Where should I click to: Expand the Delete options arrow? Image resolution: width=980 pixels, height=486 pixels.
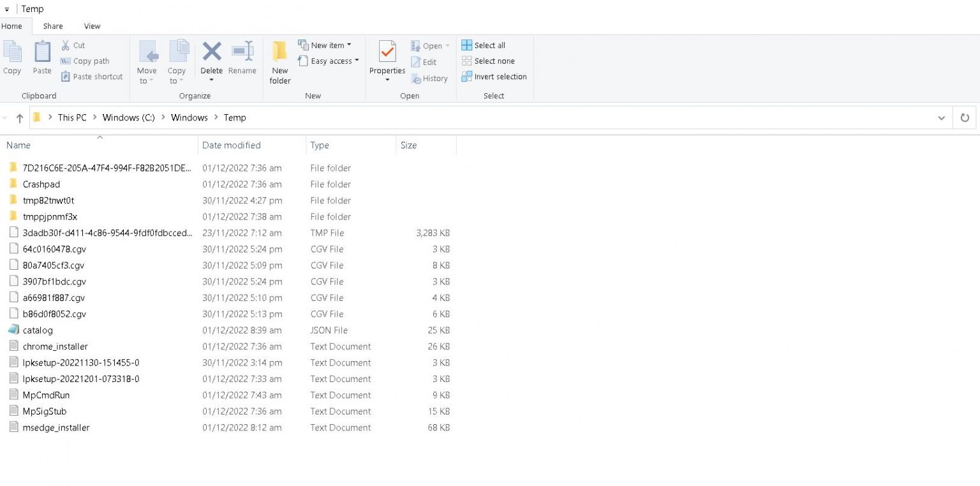click(212, 80)
